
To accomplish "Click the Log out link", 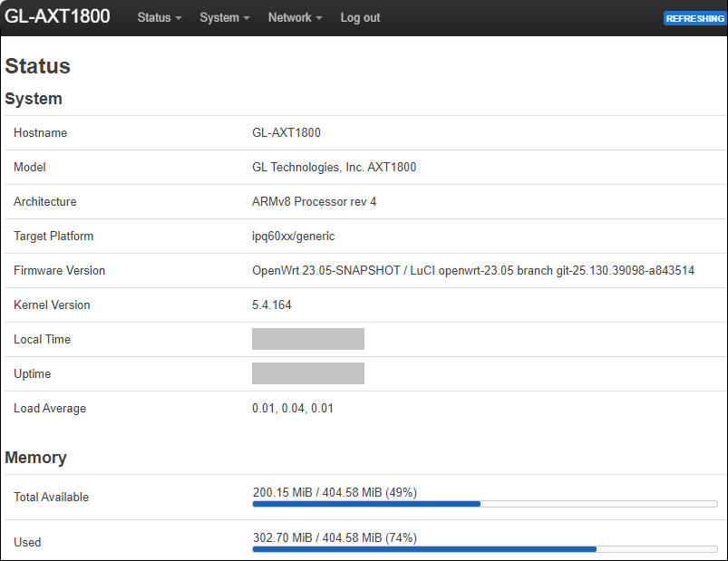I will pos(360,17).
